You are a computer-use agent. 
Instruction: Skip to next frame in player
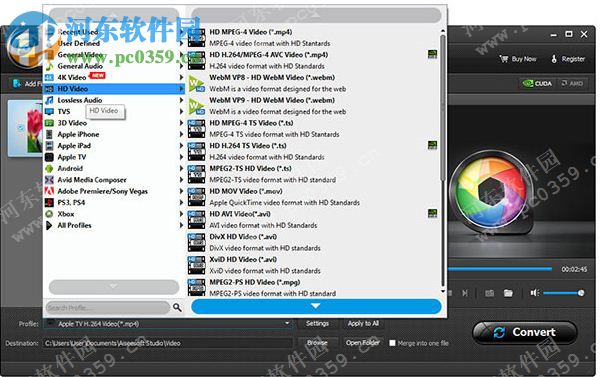(x=465, y=293)
